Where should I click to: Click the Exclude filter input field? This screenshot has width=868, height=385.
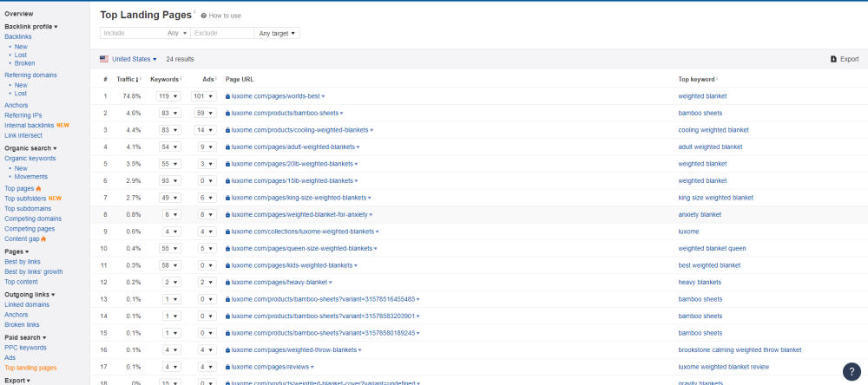coord(221,33)
